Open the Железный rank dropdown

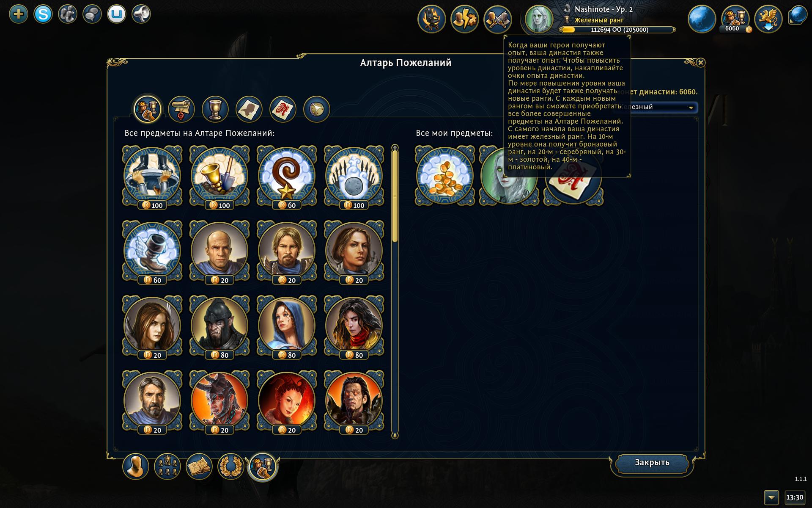[x=658, y=107]
